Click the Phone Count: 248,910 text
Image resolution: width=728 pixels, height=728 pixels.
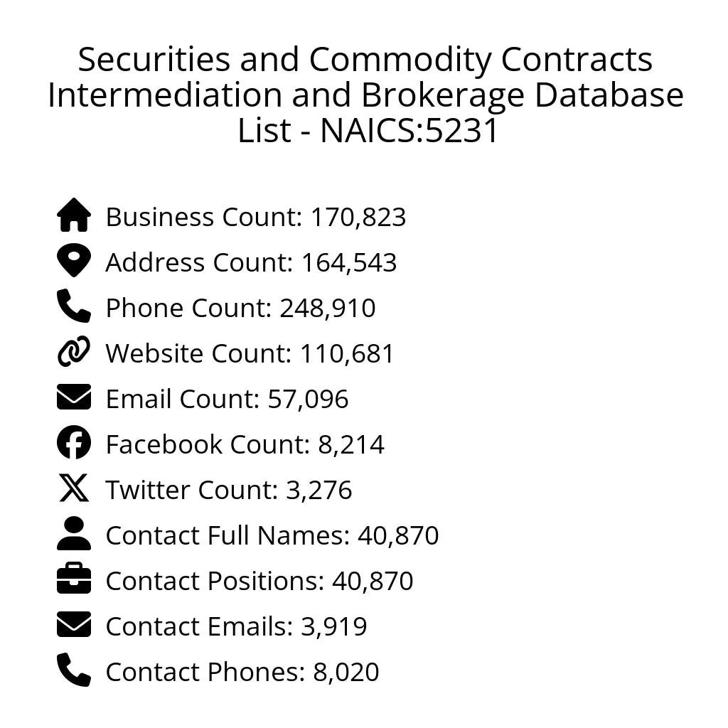point(240,308)
